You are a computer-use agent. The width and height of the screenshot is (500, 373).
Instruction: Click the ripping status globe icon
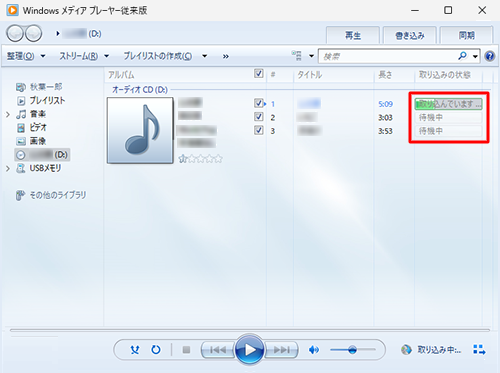click(406, 350)
